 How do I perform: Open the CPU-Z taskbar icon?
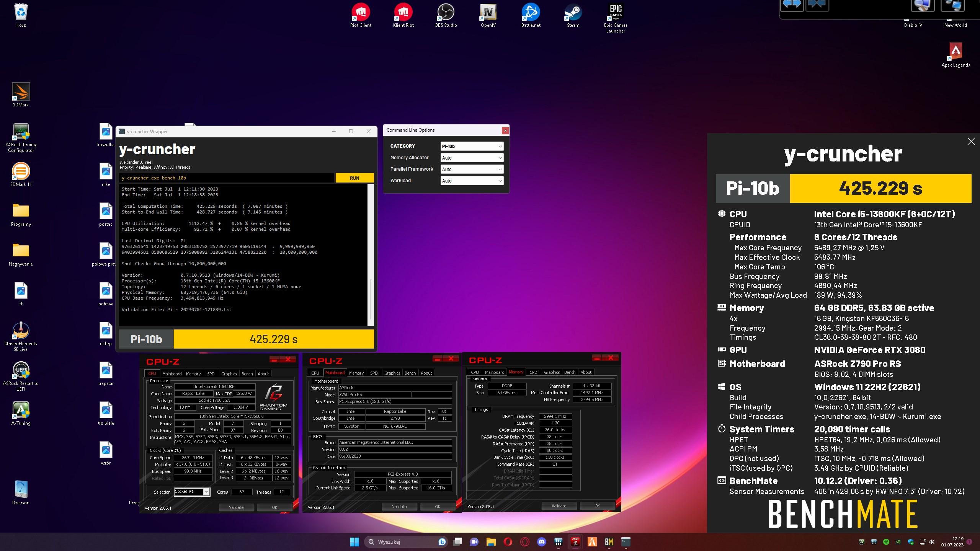pyautogui.click(x=575, y=542)
